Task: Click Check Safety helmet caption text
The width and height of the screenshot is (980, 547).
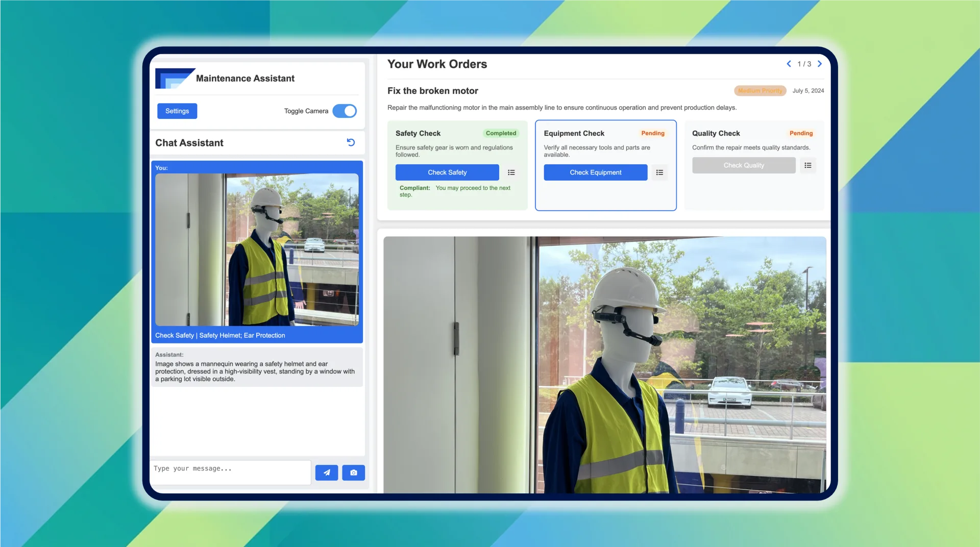Action: 220,335
